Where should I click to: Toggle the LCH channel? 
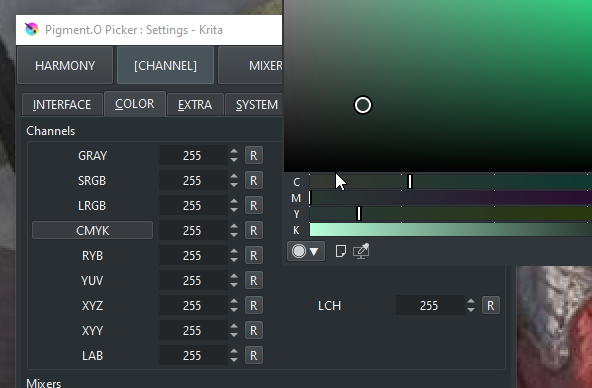(x=330, y=305)
